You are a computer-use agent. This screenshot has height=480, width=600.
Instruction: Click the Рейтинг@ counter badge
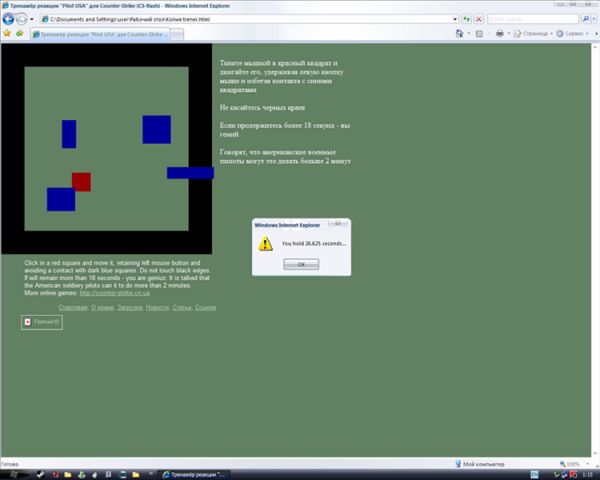coord(42,322)
